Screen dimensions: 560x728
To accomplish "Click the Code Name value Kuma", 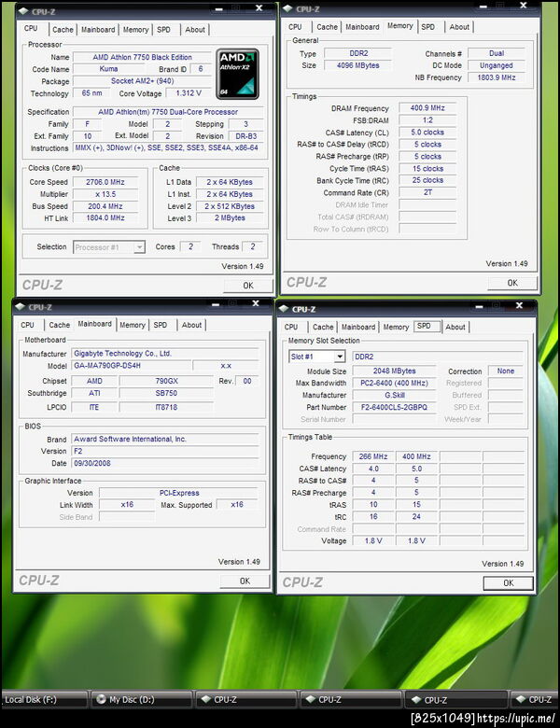I will [x=108, y=69].
